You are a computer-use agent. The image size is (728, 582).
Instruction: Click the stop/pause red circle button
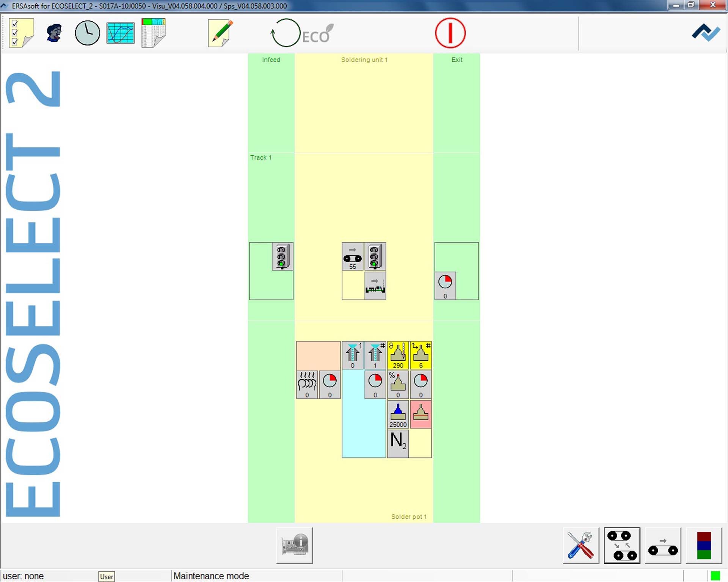coord(450,33)
